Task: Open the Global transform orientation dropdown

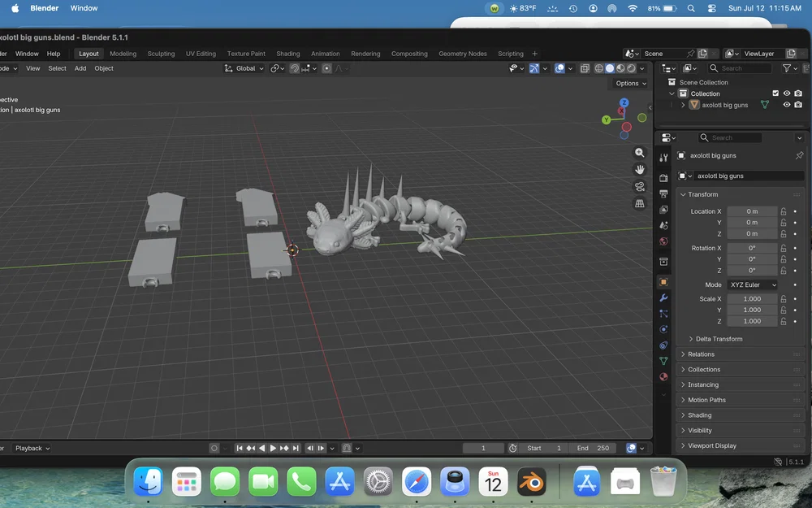Action: coord(244,68)
